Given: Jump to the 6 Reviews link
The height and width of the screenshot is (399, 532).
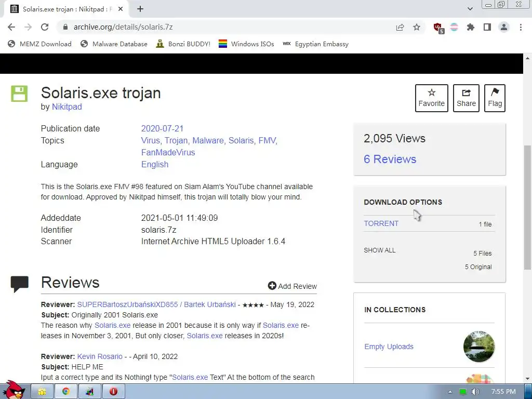Looking at the screenshot, I should 390,159.
